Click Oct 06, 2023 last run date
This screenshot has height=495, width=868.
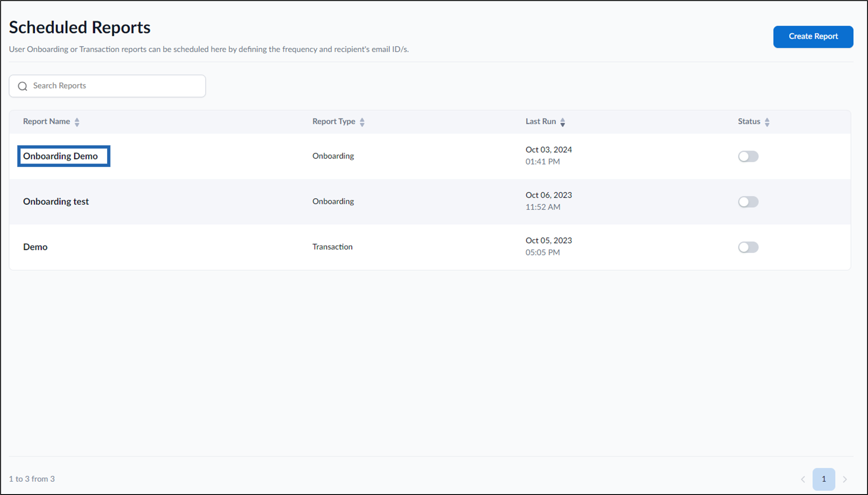(549, 195)
